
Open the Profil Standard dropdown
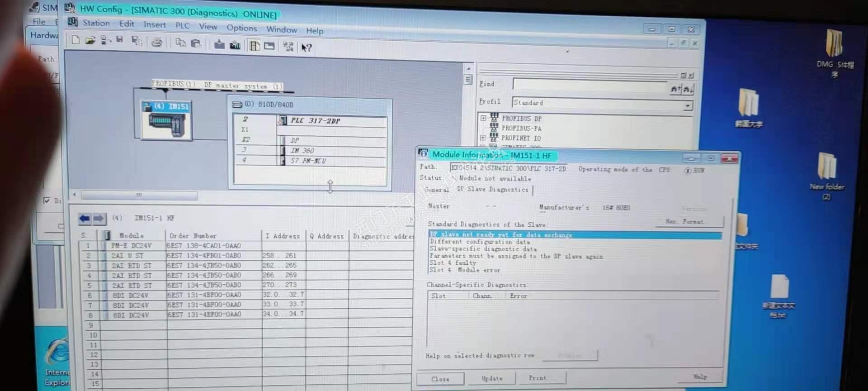(687, 106)
